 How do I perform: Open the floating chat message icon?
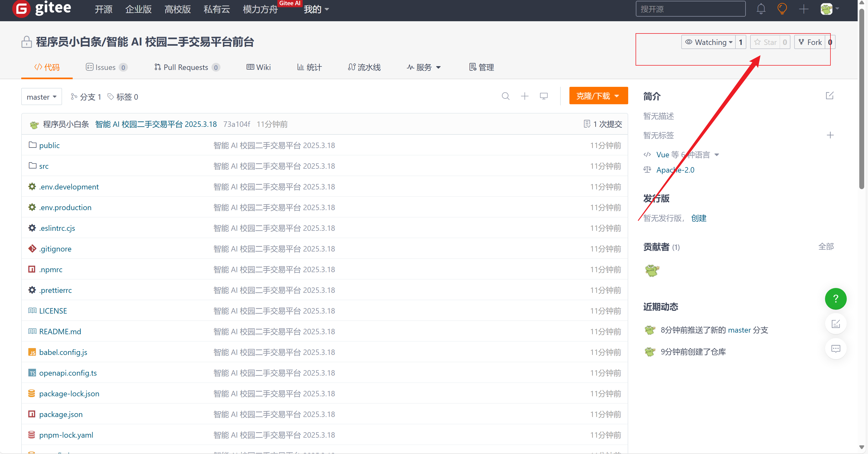click(835, 348)
